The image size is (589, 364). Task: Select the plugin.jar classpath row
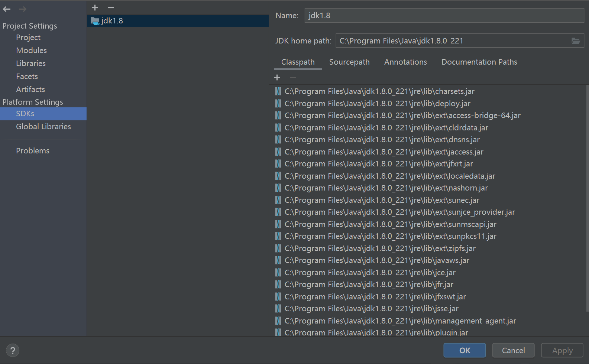point(427,332)
